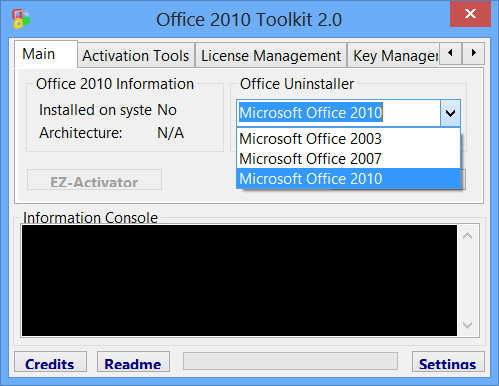Open the Activation Tools tab

(x=136, y=55)
